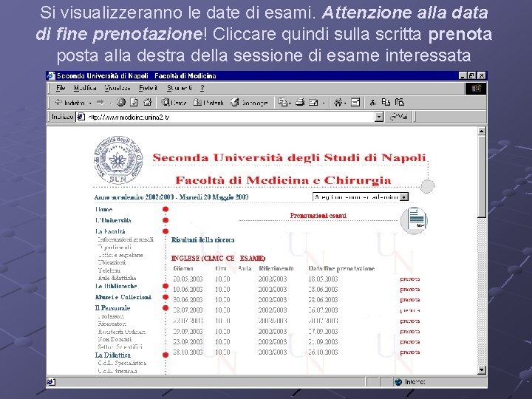Open Aule didattiche sidebar sublink
Viewport: 532px width, 399px height.
(117, 278)
